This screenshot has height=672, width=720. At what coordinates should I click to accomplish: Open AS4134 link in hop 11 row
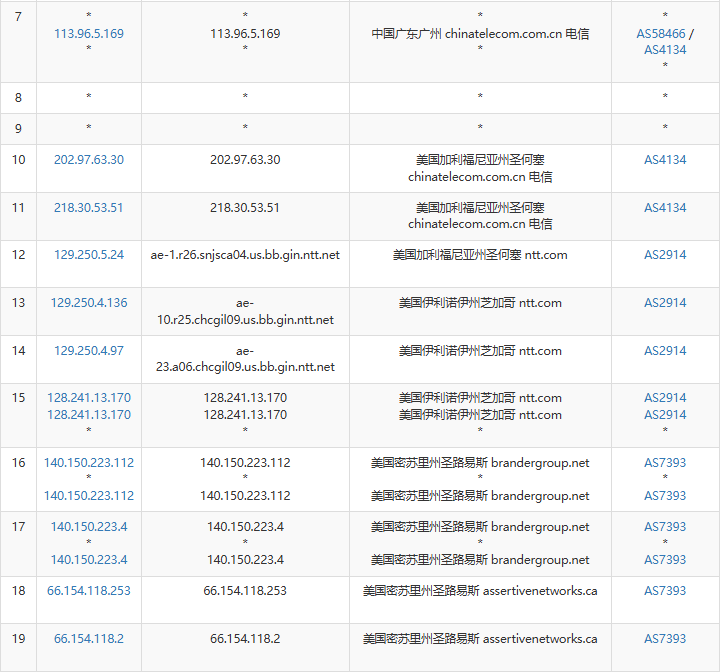click(665, 208)
